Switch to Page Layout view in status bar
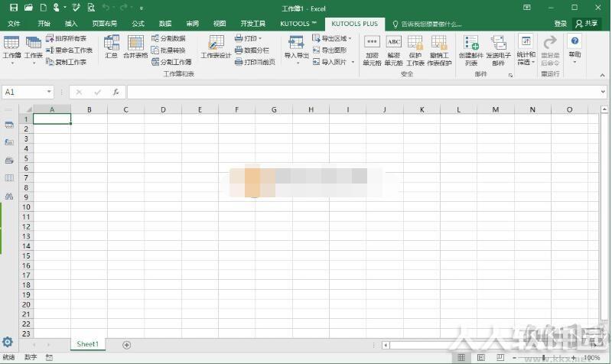 pos(481,357)
